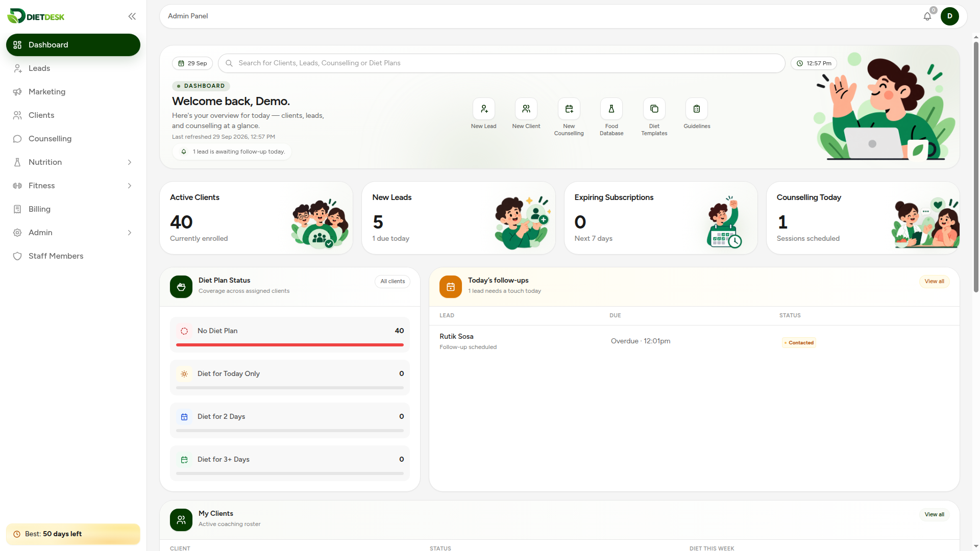Image resolution: width=980 pixels, height=551 pixels.
Task: Open the Rutik Sosa lead row
Action: coord(694,341)
